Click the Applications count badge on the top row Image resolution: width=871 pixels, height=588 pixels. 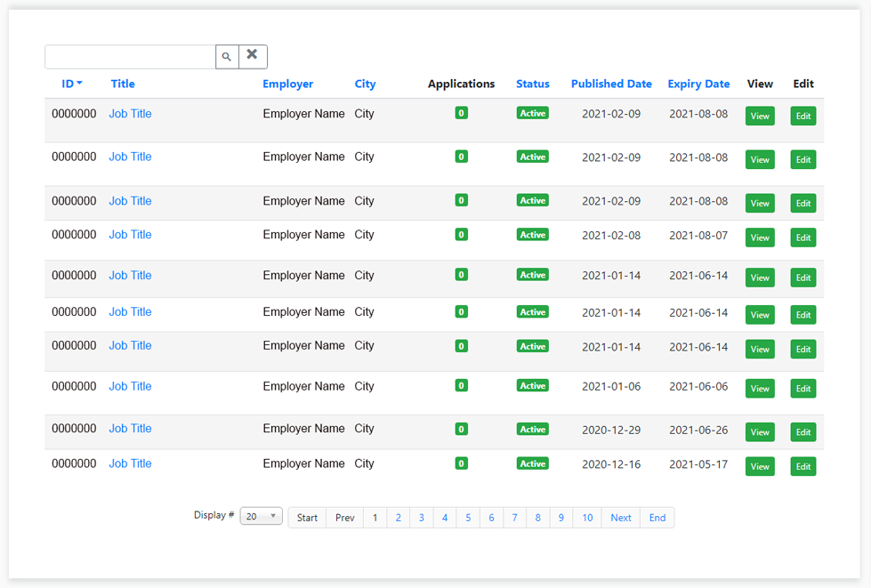(x=461, y=113)
